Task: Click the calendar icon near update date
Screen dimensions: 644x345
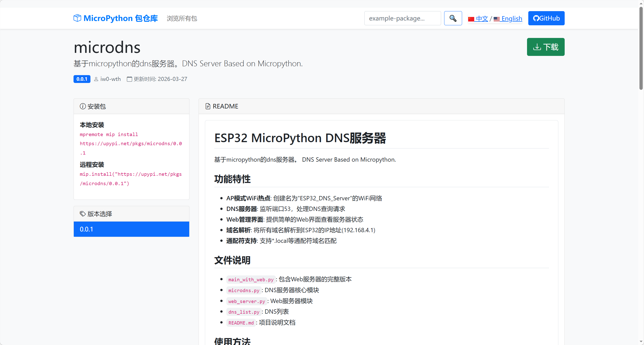Action: pos(129,79)
